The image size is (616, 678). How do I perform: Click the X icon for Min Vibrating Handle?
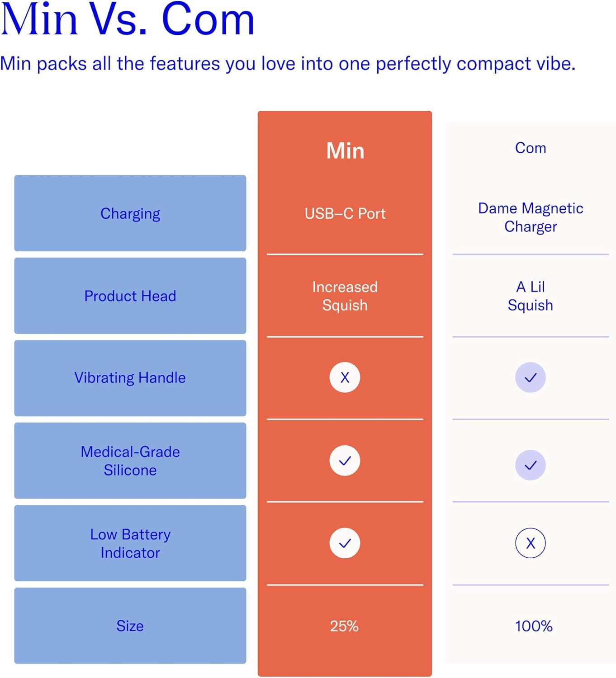(345, 377)
